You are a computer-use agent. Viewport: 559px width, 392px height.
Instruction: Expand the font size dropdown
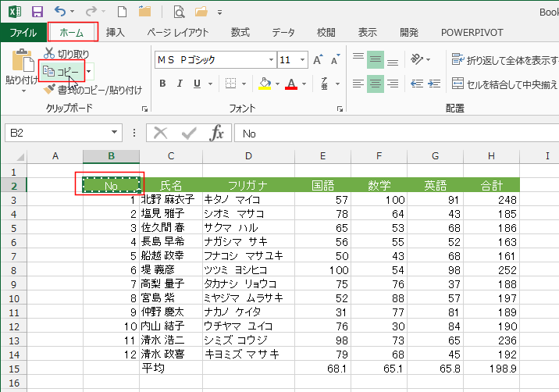pos(301,60)
